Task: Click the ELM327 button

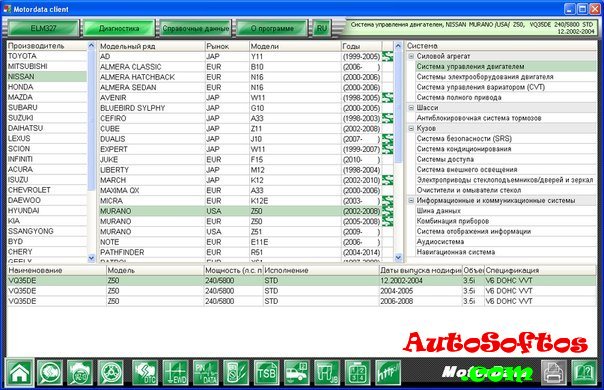Action: 43,28
